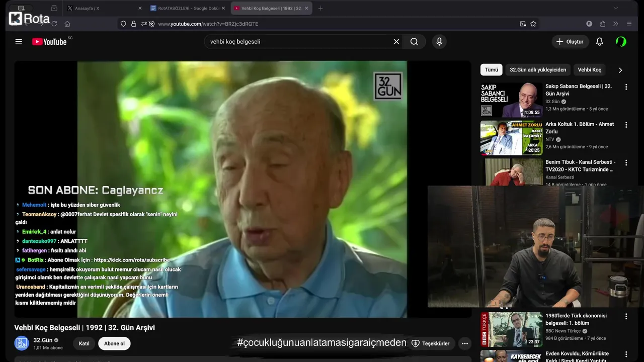Click the Abone ol subscribe button

[x=114, y=344]
